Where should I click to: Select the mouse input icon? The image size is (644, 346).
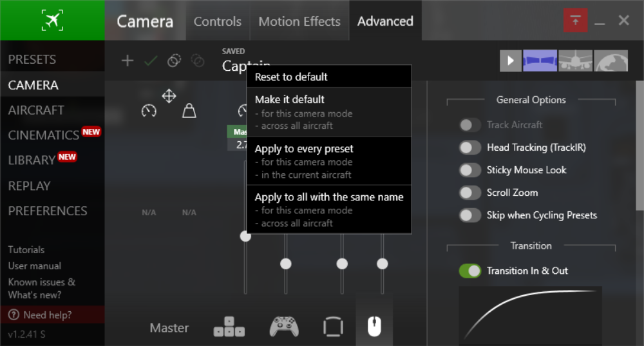374,327
